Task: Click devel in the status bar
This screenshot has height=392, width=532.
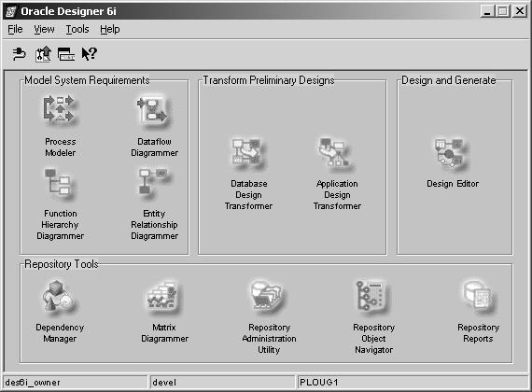Action: [x=164, y=383]
